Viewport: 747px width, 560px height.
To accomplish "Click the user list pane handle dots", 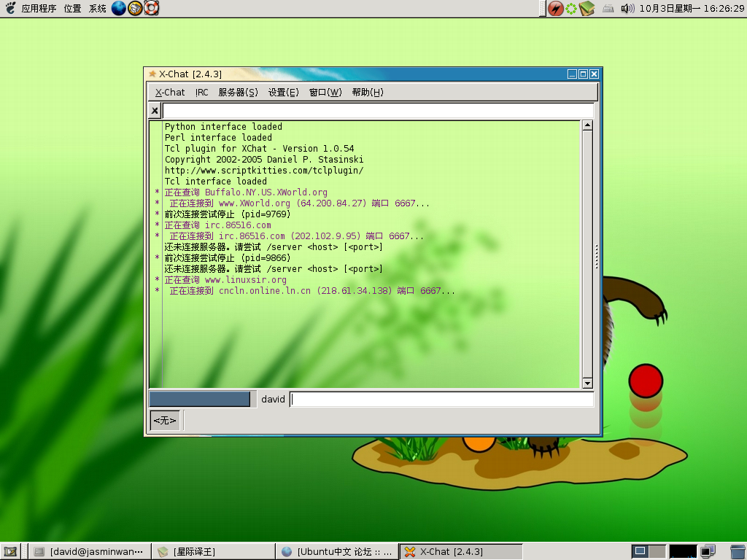I will [597, 257].
